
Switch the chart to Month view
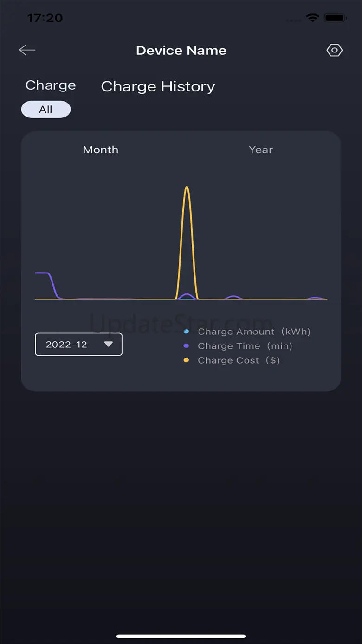(101, 150)
